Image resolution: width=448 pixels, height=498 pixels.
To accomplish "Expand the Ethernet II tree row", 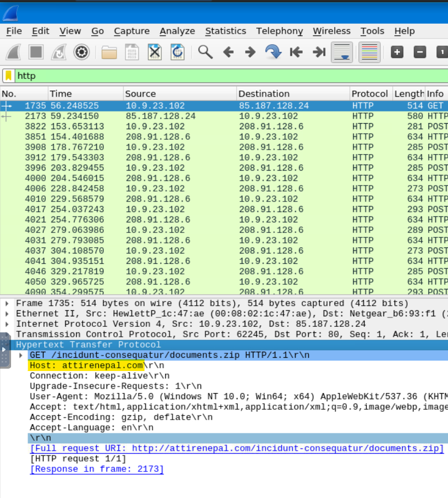I will click(7, 314).
